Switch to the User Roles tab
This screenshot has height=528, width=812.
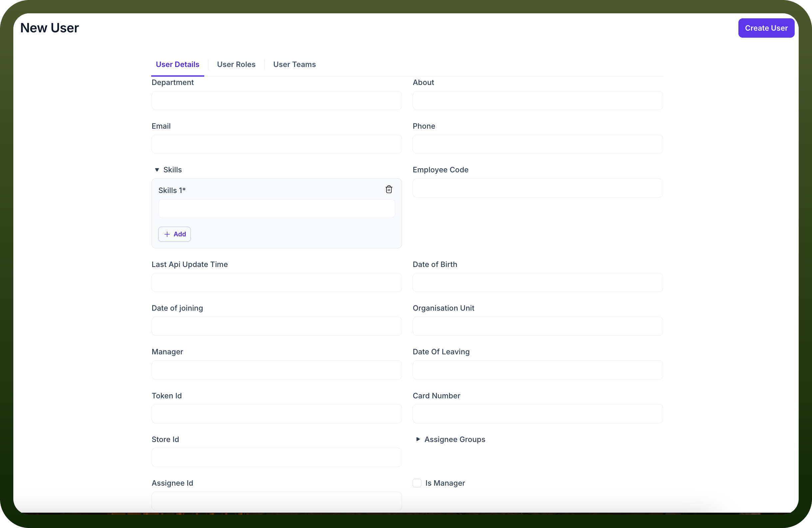point(236,64)
